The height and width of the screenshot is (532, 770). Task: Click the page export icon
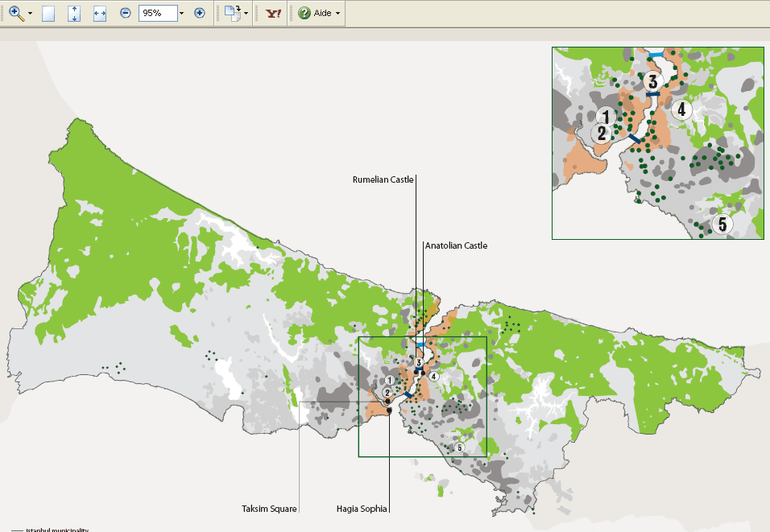tap(230, 12)
